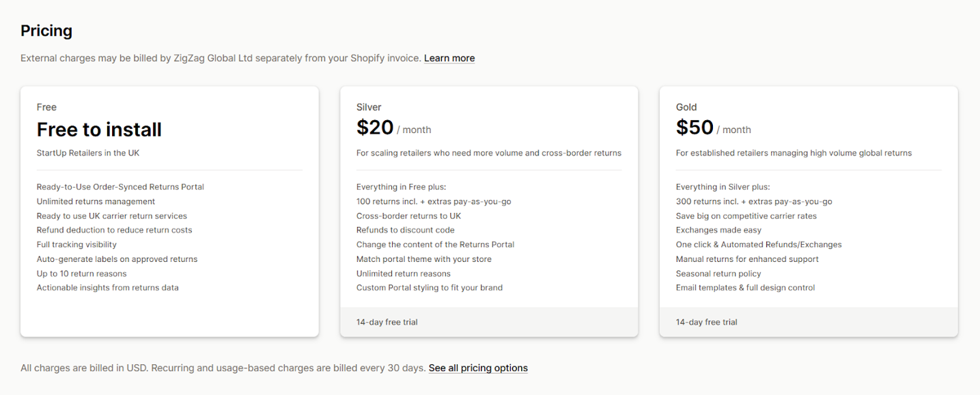
Task: Click the $50 per month price
Action: point(713,127)
